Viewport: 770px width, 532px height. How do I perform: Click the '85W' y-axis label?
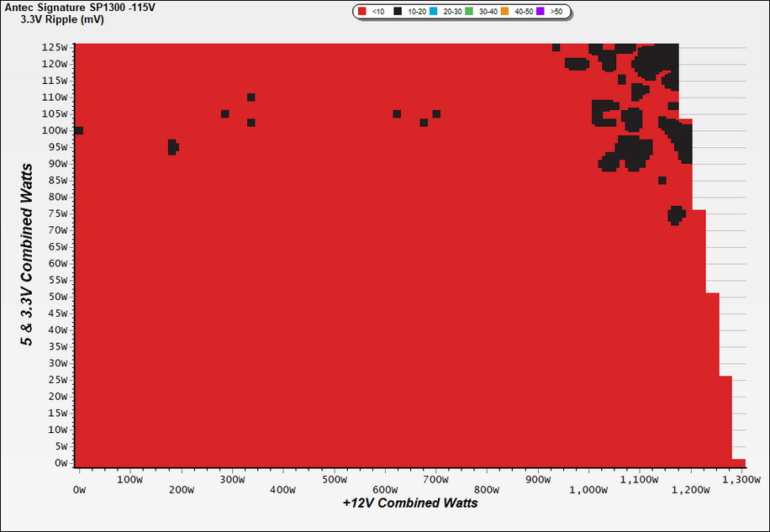tap(57, 181)
